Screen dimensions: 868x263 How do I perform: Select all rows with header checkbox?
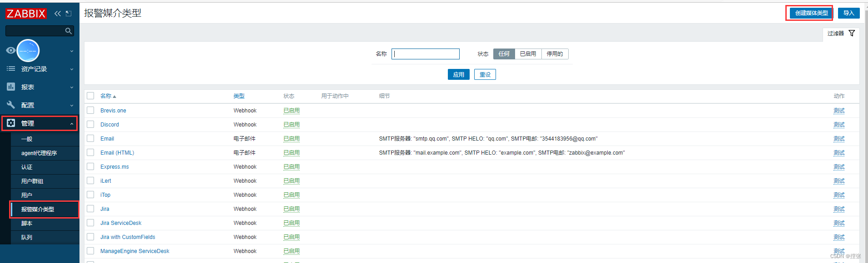tap(90, 96)
